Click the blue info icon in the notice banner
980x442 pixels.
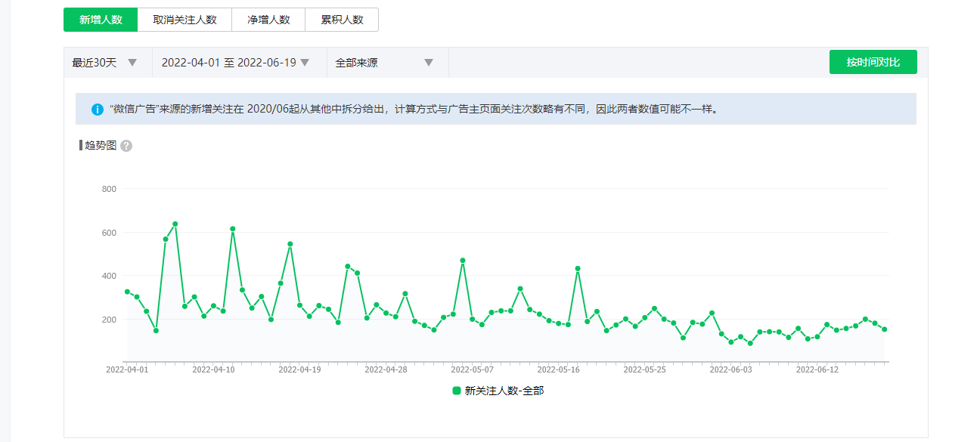coord(98,110)
